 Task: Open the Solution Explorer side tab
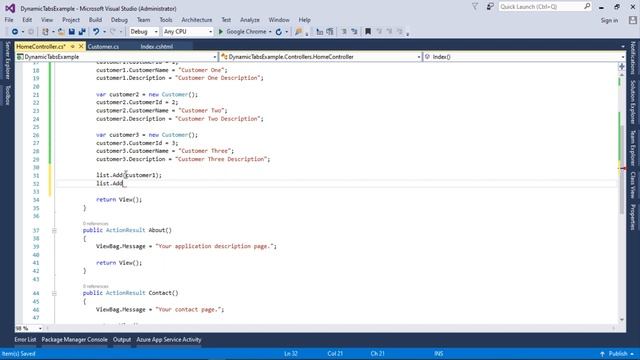tap(633, 102)
